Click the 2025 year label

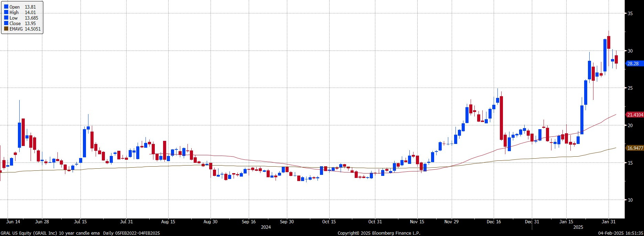pyautogui.click(x=578, y=227)
